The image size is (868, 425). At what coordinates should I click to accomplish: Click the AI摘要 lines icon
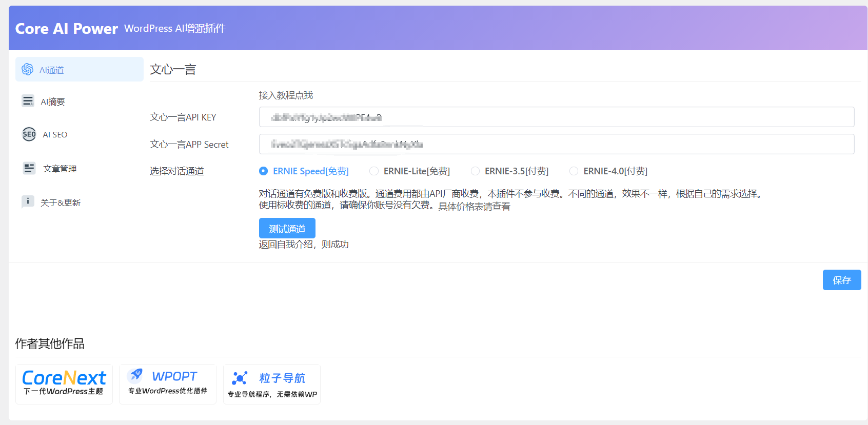tap(28, 101)
